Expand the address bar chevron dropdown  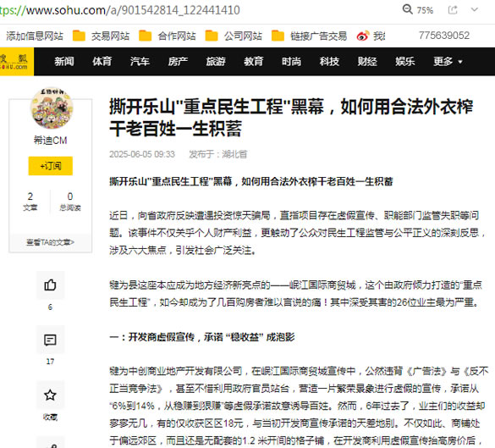[x=474, y=10]
